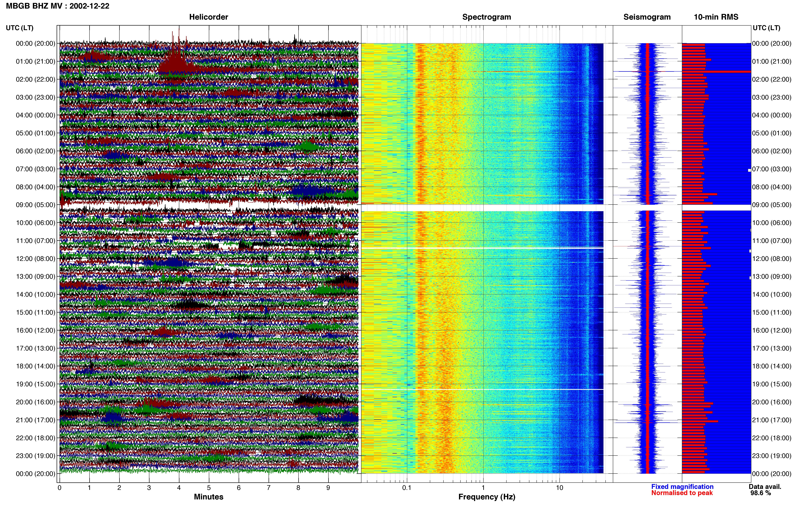Click the 10 tick on Frequency axis
812x508 pixels.
tap(559, 488)
